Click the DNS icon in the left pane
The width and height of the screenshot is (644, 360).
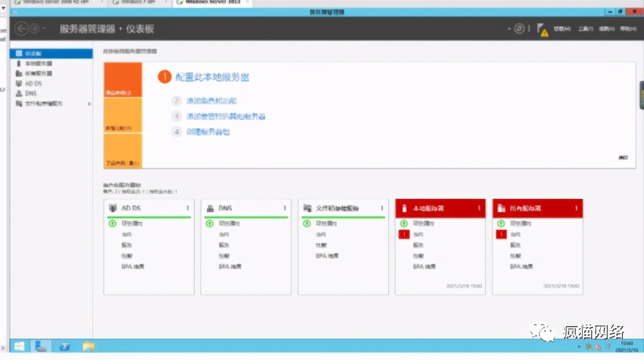tap(19, 93)
